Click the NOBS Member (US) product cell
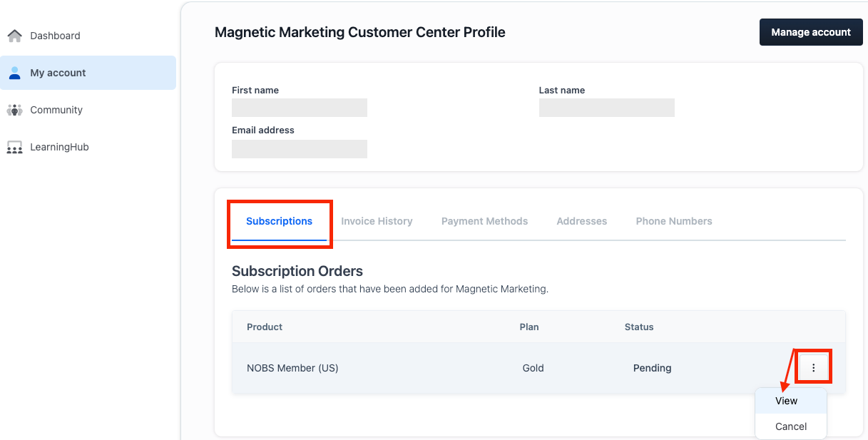Image resolution: width=868 pixels, height=440 pixels. pos(292,368)
